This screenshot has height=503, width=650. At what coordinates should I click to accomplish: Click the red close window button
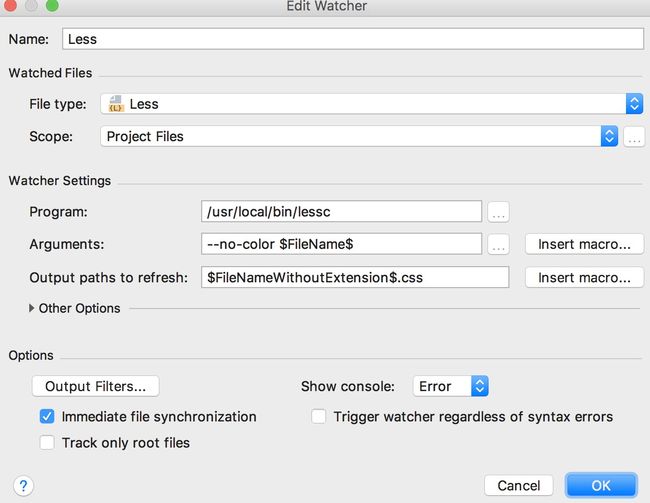[x=10, y=5]
